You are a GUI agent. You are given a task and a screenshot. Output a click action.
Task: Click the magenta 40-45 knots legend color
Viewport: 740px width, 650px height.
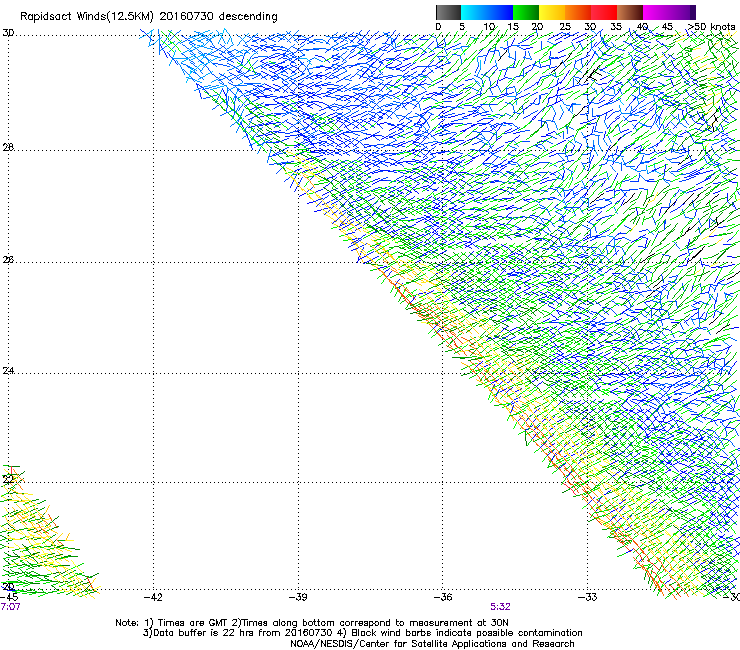point(656,12)
